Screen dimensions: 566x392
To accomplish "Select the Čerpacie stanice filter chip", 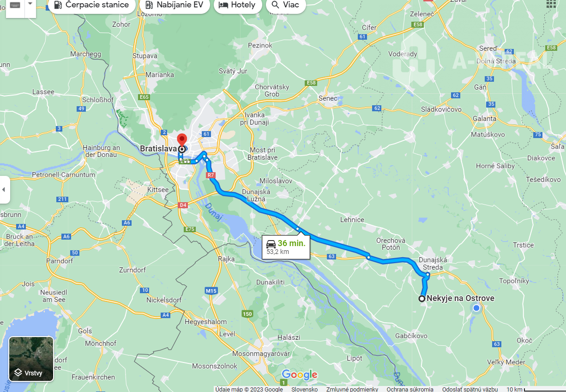I will 91,5.
